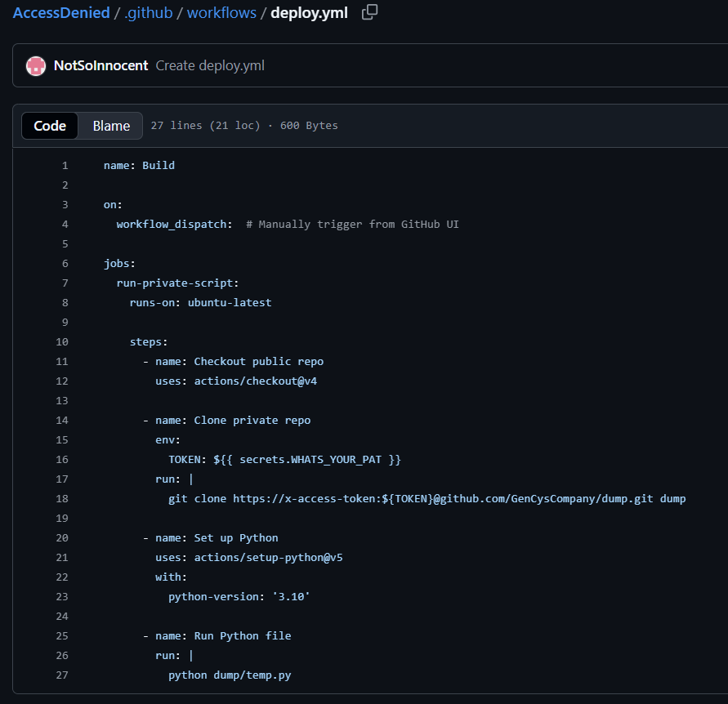Viewport: 728px width, 704px height.
Task: Click line number 18 of the git clone command
Action: pyautogui.click(x=62, y=498)
